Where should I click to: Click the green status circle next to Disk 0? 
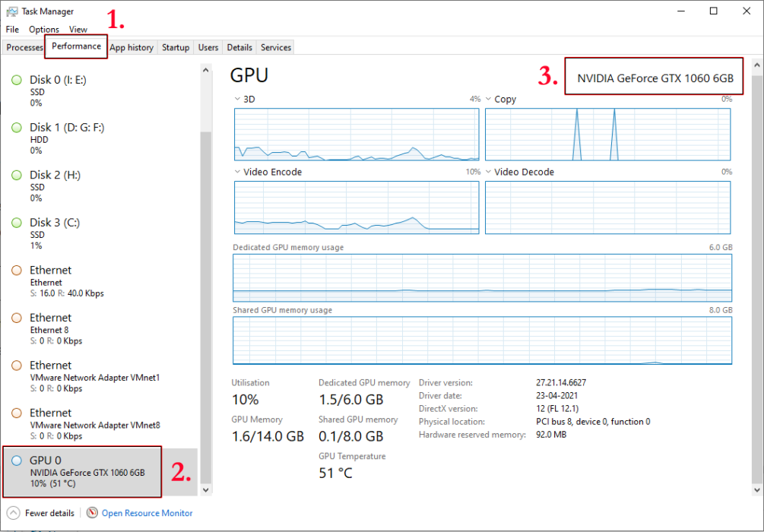tap(16, 80)
